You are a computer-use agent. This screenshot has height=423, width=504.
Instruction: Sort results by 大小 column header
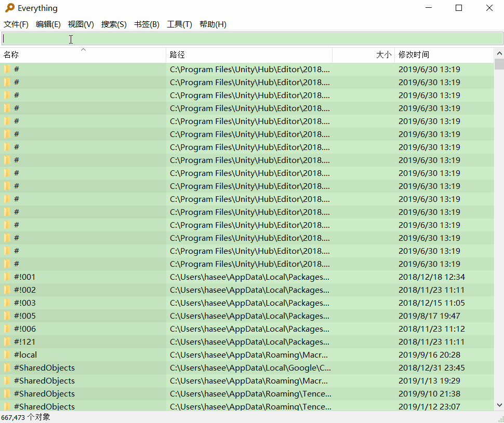click(x=364, y=55)
